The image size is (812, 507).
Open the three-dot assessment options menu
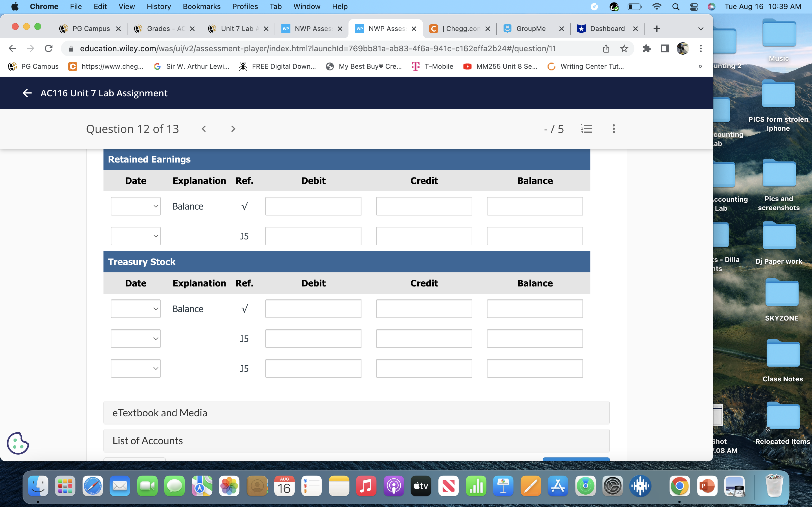pos(613,129)
